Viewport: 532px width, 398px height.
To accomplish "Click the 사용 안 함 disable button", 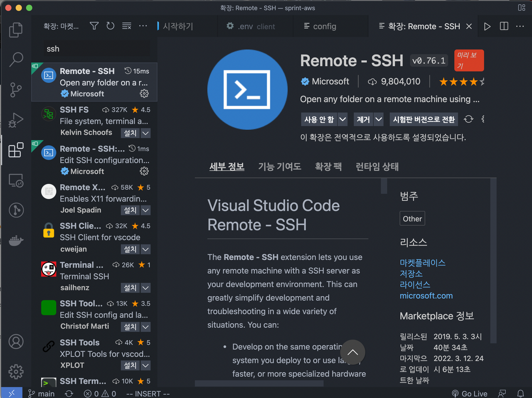I will click(x=319, y=120).
